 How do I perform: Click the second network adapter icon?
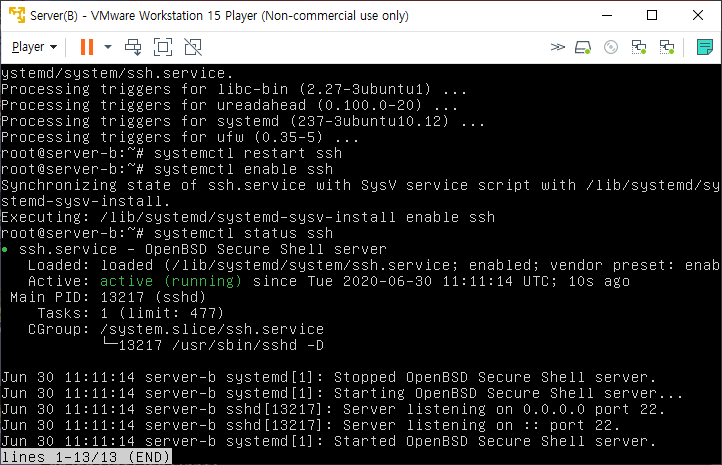pyautogui.click(x=667, y=47)
